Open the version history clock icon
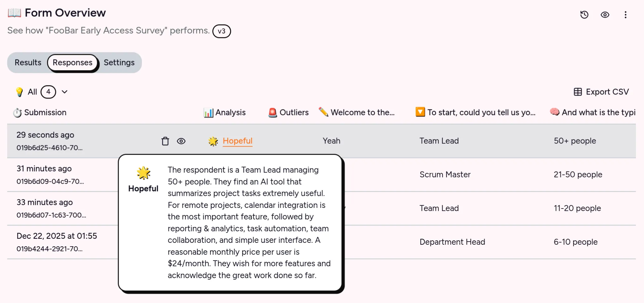 [584, 15]
